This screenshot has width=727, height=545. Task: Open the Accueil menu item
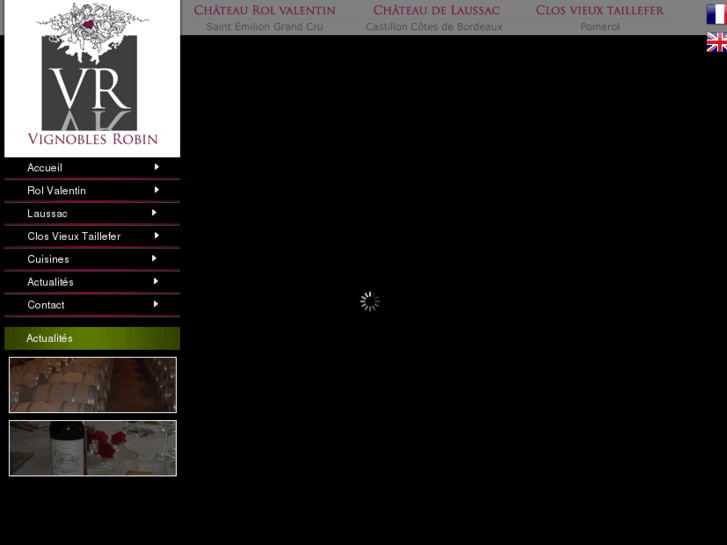(x=92, y=168)
